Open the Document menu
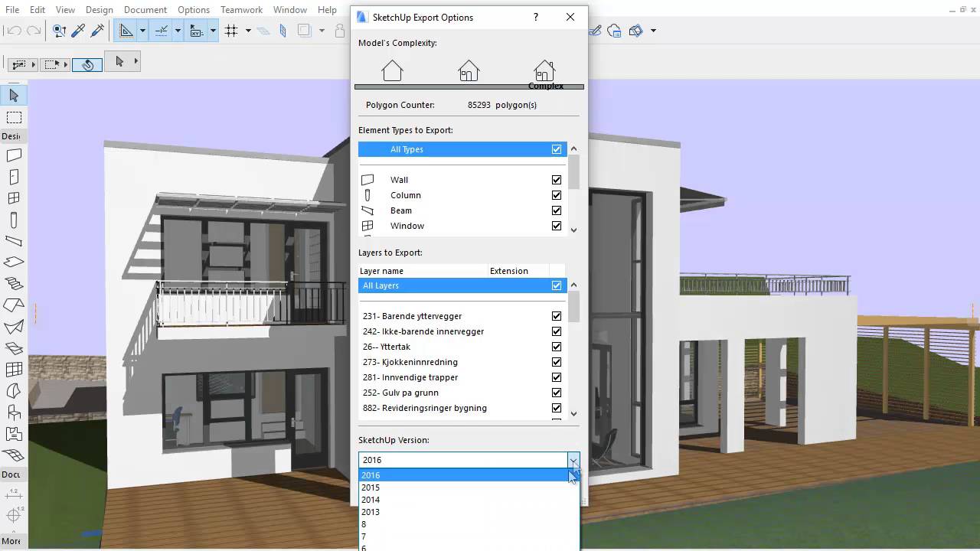The height and width of the screenshot is (551, 980). (x=145, y=10)
